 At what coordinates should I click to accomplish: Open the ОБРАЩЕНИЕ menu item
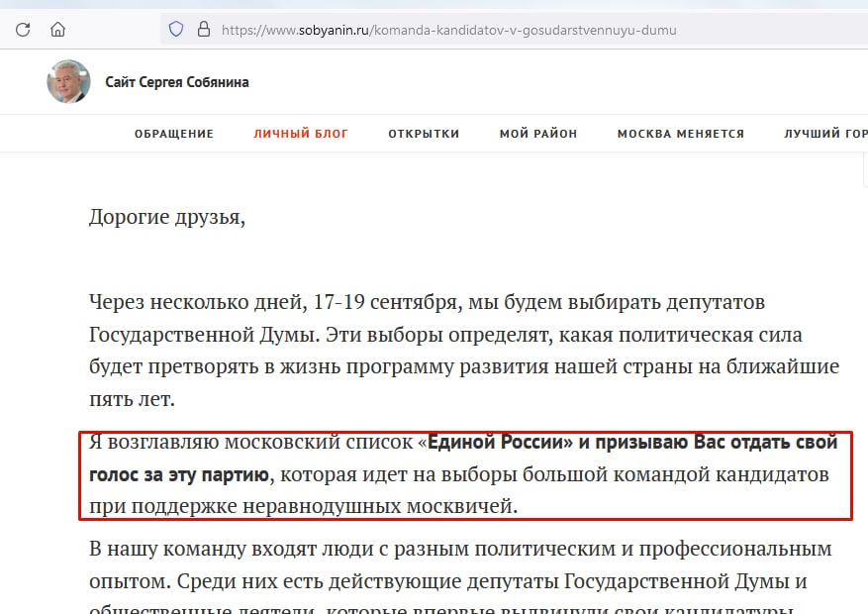click(x=174, y=134)
